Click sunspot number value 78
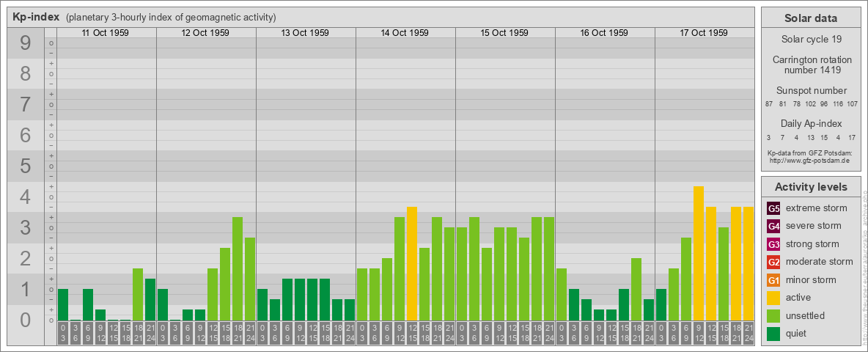 796,104
